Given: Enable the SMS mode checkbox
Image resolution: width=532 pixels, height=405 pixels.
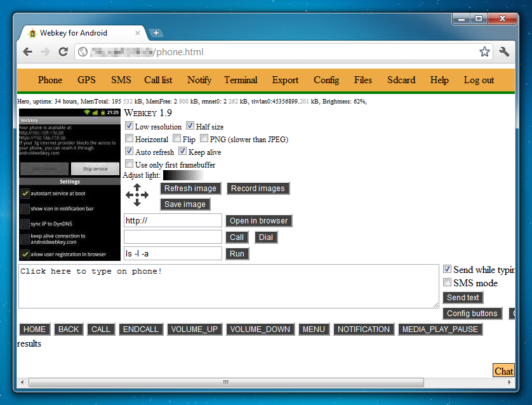Looking at the screenshot, I should 447,282.
